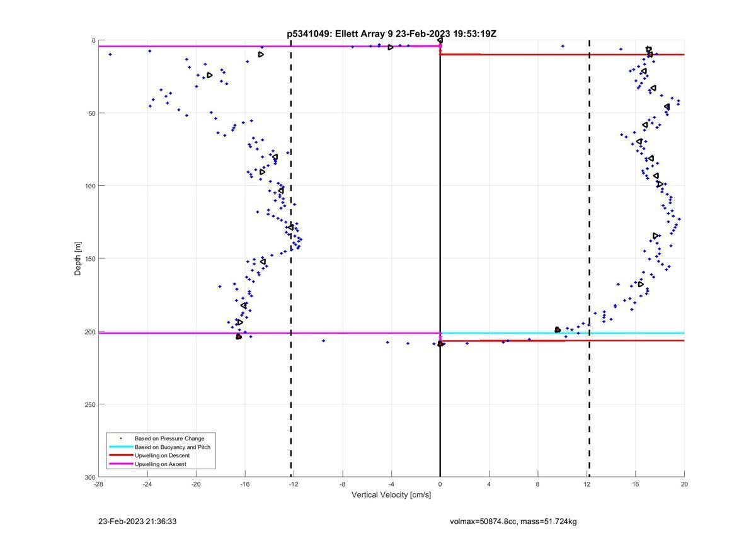This screenshot has width=756, height=536.
Task: Click the red line swatch in legend
Action: coord(121,455)
